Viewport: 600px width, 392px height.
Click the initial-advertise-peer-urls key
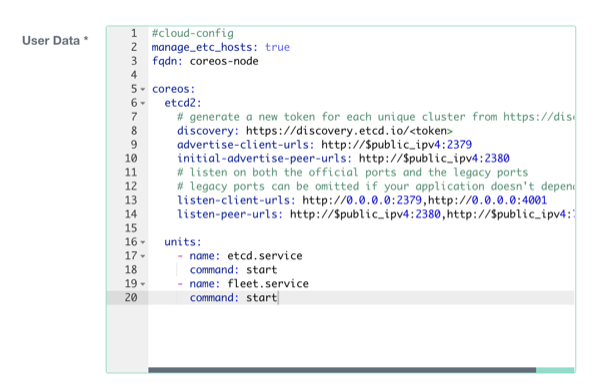(264, 158)
